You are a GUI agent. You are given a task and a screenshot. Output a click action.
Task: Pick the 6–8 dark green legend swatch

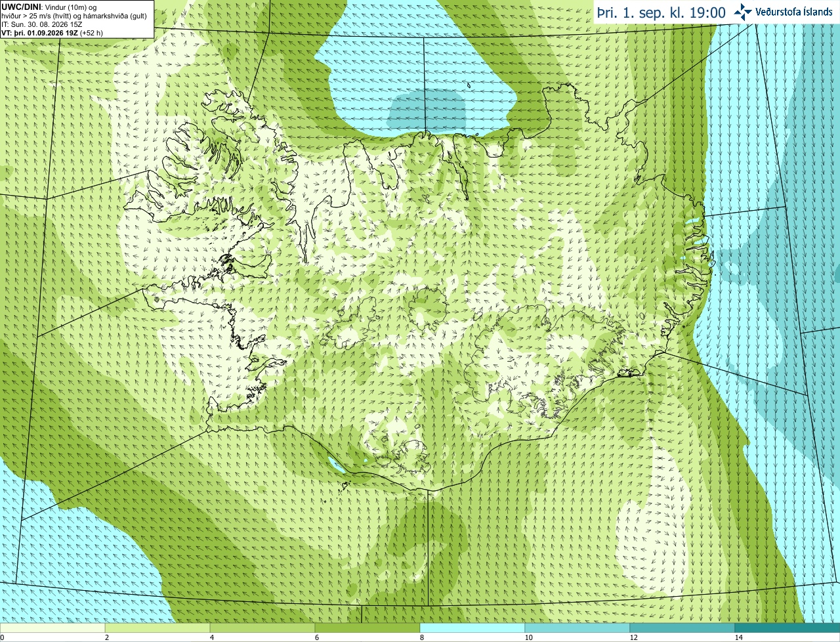pos(367,628)
